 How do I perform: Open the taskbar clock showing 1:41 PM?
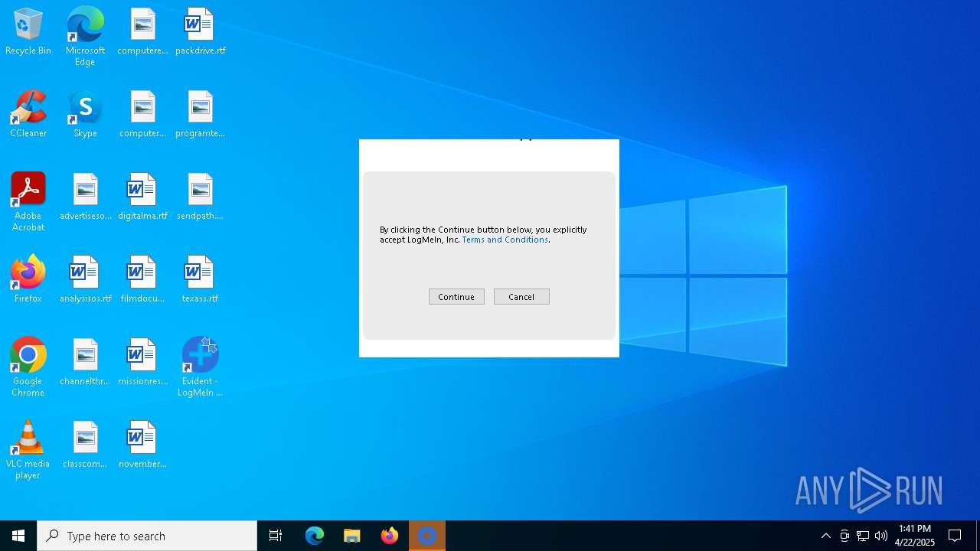tap(915, 536)
